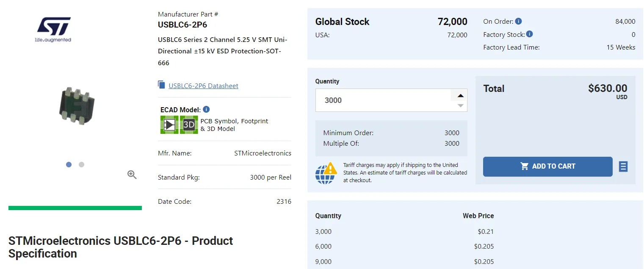This screenshot has height=269, width=644.
Task: Click the USBLC6 Series product description
Action: (223, 51)
